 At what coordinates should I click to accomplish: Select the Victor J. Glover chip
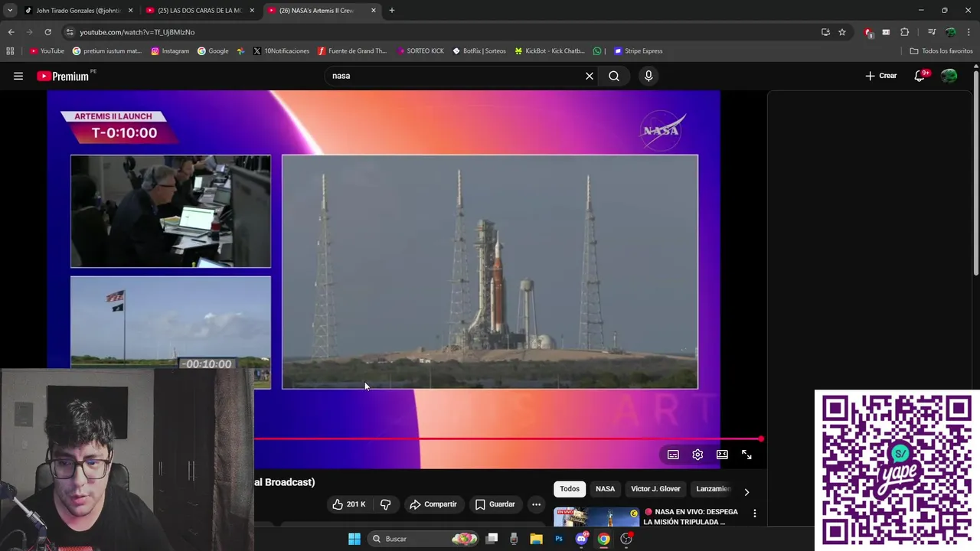(x=655, y=489)
